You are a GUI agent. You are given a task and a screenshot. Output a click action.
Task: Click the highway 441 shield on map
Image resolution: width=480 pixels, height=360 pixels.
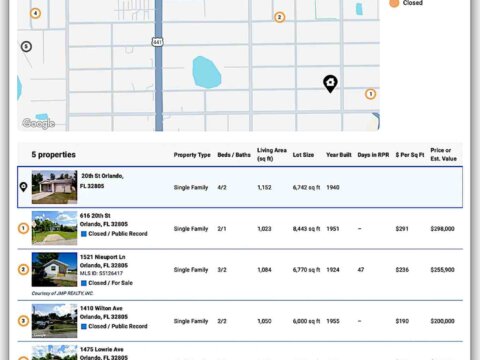click(158, 42)
